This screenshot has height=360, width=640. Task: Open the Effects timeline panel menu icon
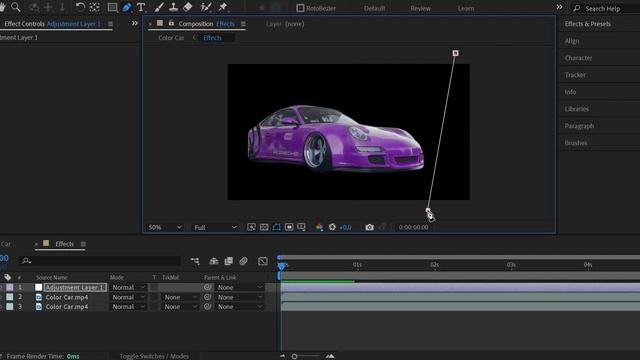pyautogui.click(x=83, y=244)
